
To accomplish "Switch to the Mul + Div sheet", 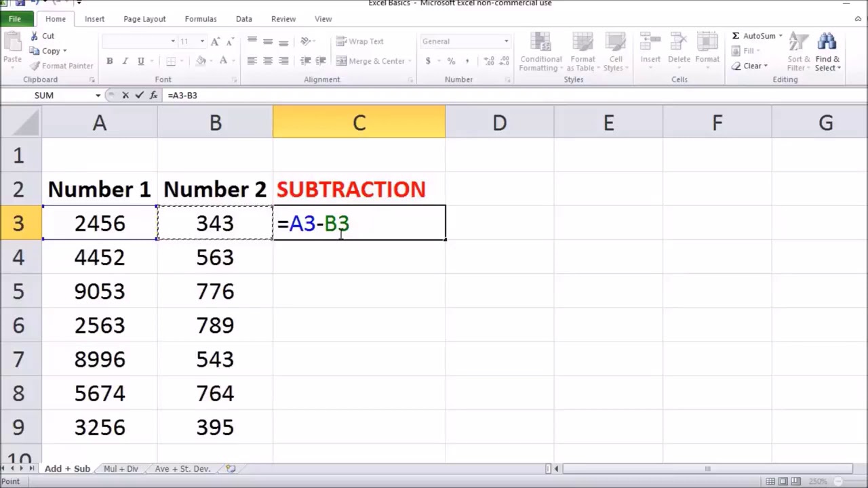I will pyautogui.click(x=121, y=468).
